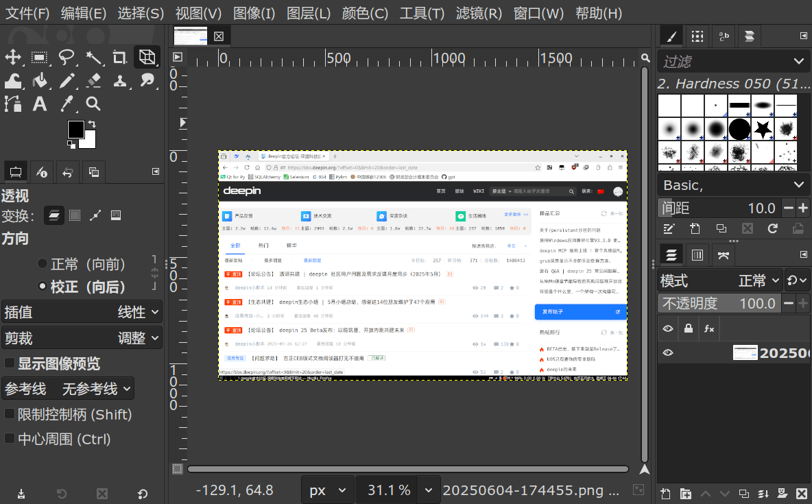
Task: Set transform target to layer
Action: 54,215
